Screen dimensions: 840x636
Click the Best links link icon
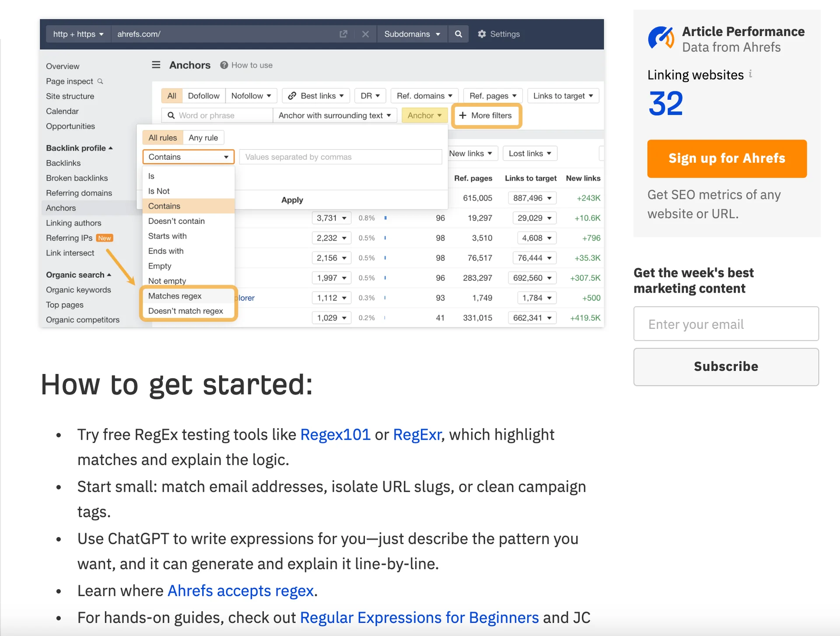[293, 95]
